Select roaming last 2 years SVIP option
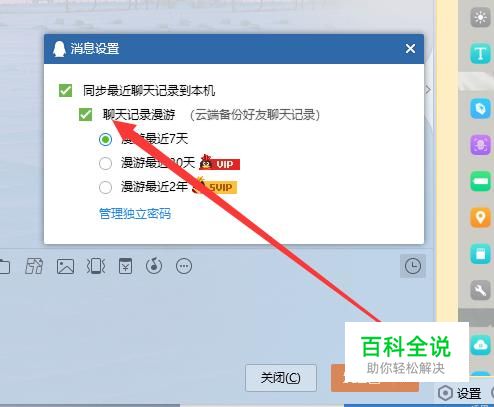The height and width of the screenshot is (407, 494). click(x=105, y=187)
